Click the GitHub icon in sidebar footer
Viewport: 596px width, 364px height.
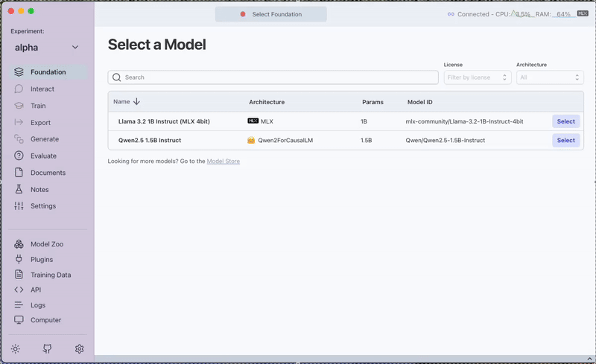(x=48, y=348)
